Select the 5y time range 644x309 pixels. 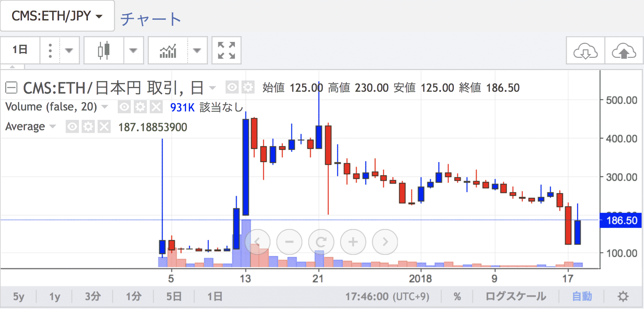point(19,297)
